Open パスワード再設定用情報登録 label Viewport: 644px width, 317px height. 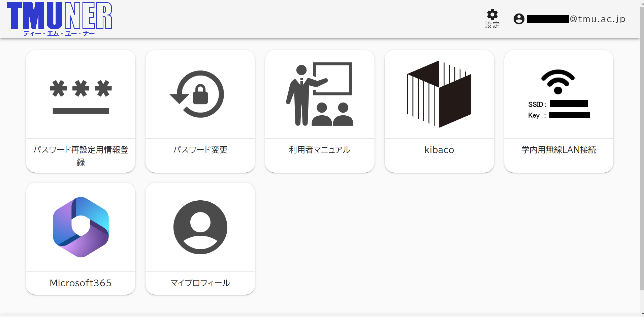(x=81, y=156)
